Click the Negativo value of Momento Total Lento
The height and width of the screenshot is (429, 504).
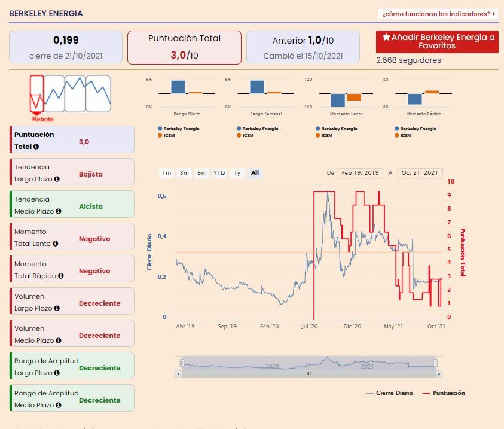pos(94,239)
